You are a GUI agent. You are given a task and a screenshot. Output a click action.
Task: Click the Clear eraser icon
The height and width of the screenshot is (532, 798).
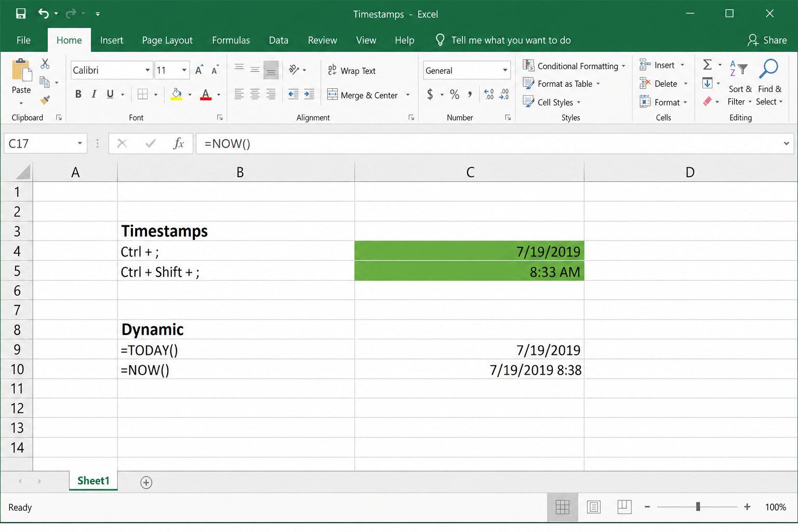(x=708, y=101)
